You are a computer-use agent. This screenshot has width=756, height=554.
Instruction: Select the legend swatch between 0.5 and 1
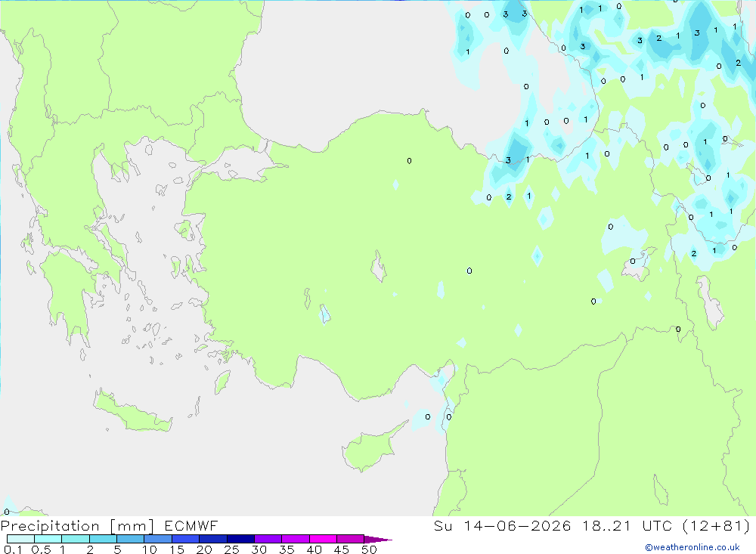point(48,539)
